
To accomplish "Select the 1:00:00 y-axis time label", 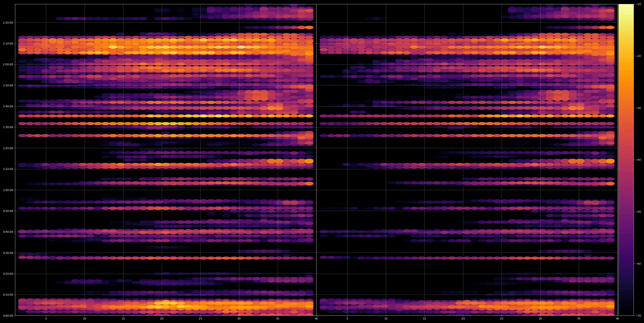I will pyautogui.click(x=8, y=190).
